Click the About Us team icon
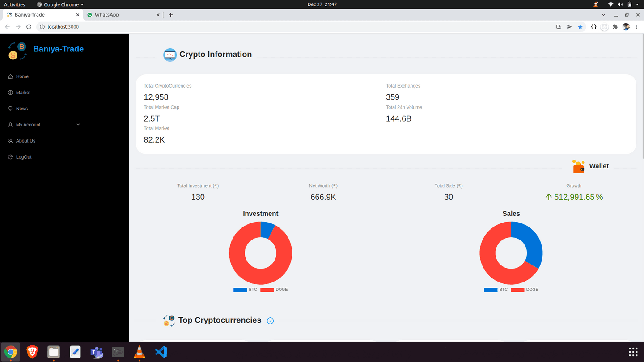The image size is (644, 362). coord(10,141)
